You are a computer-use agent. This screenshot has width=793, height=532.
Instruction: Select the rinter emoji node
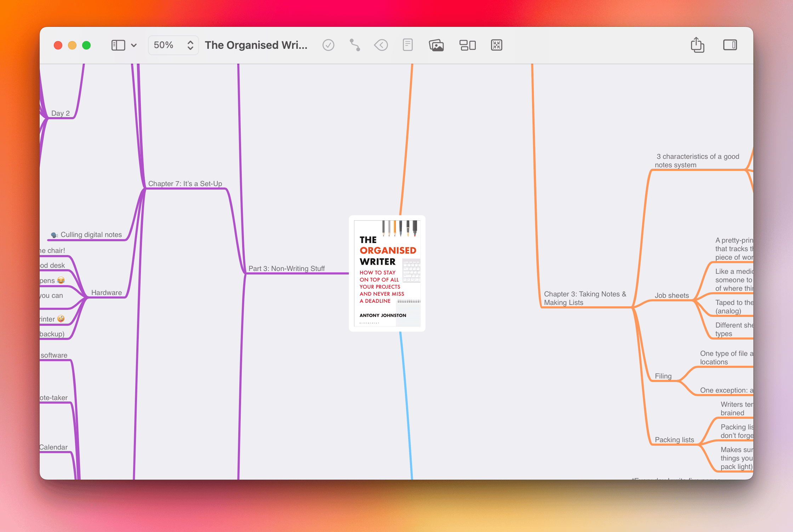pos(52,319)
